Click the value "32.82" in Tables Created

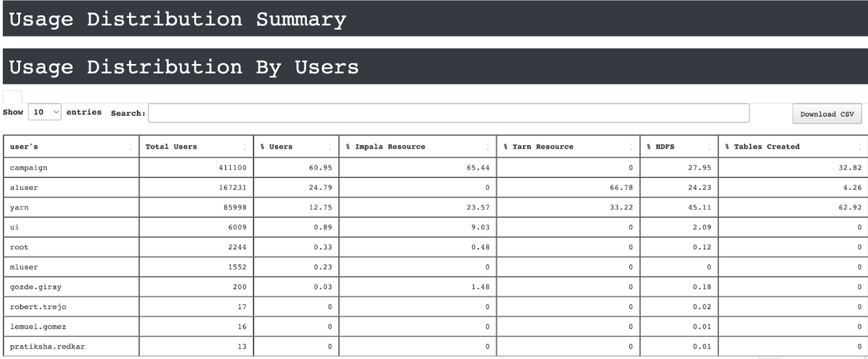tap(850, 168)
